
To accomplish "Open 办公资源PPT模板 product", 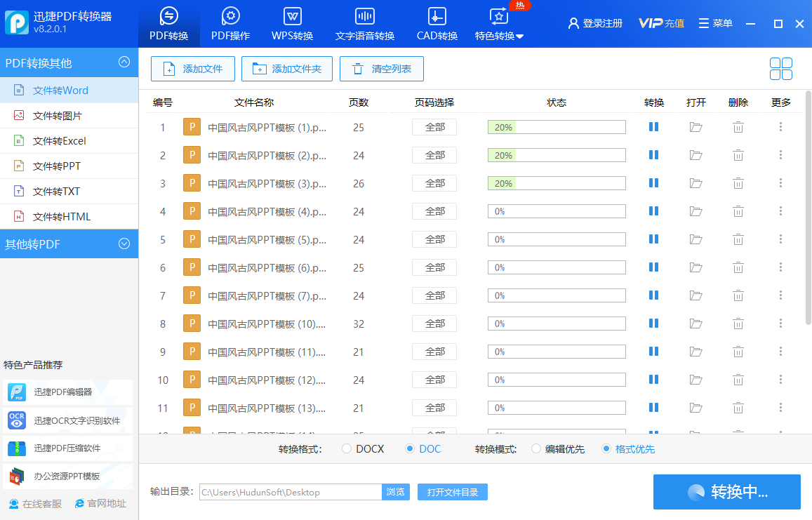I will [x=67, y=476].
